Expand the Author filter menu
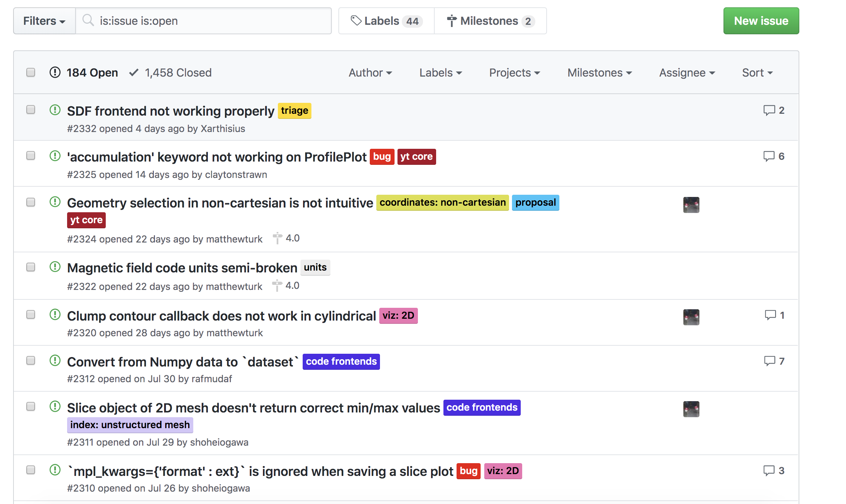 pyautogui.click(x=370, y=73)
